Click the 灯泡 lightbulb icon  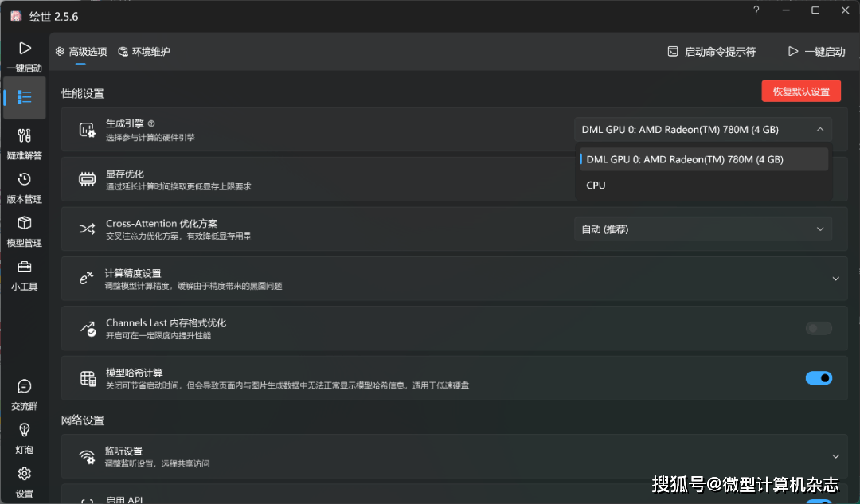click(x=24, y=431)
